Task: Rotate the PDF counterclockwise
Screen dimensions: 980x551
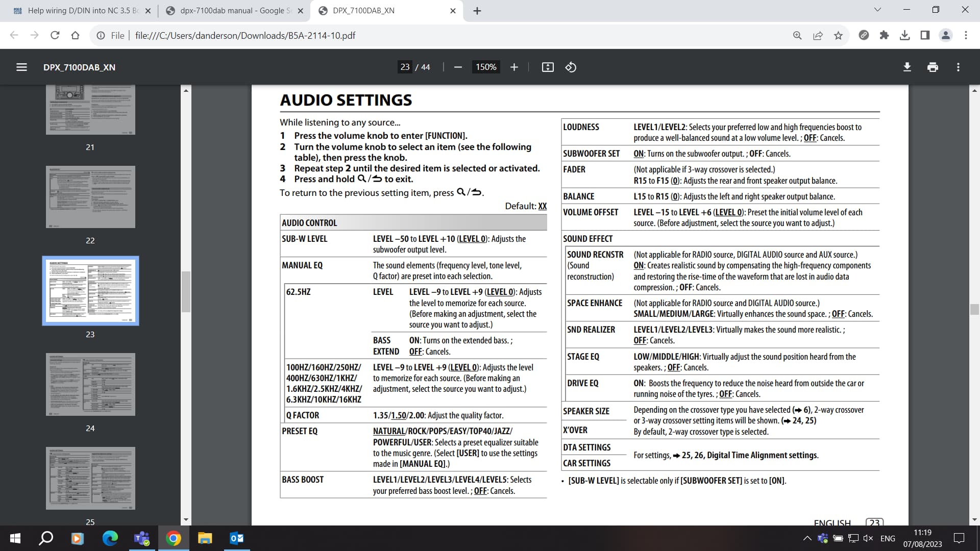Action: [571, 67]
